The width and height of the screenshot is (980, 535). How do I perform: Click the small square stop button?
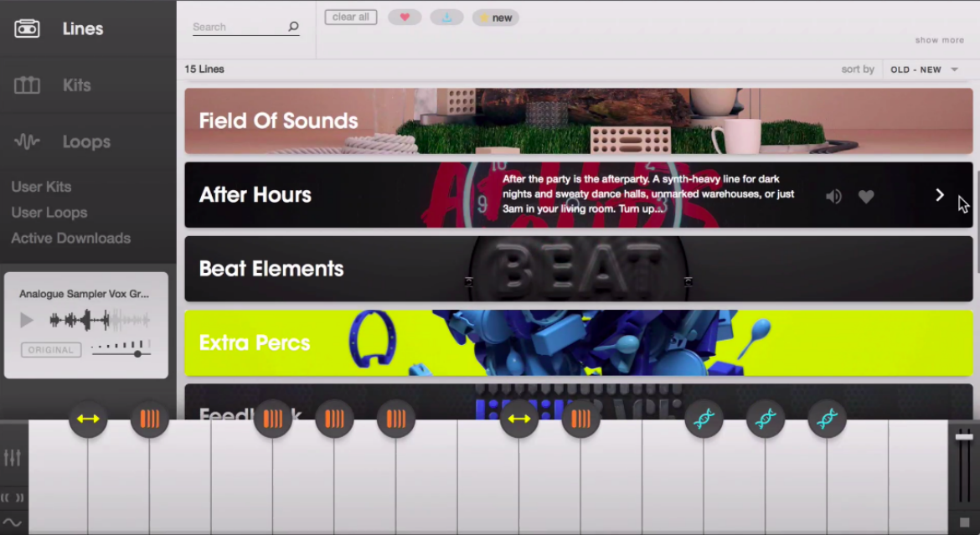coord(965,522)
